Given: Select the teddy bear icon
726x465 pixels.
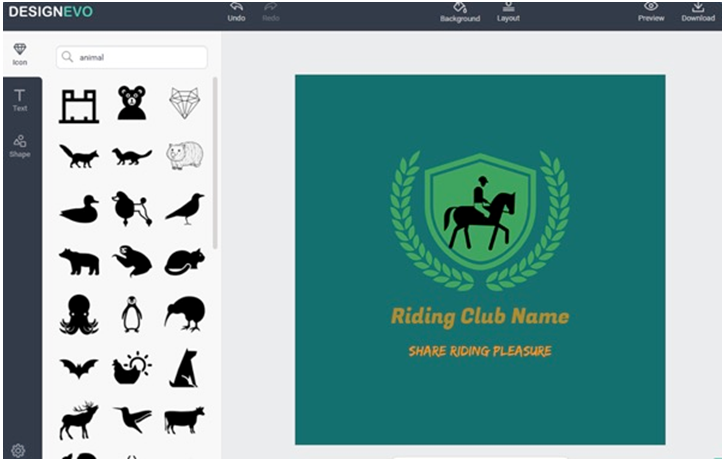Looking at the screenshot, I should [131, 103].
